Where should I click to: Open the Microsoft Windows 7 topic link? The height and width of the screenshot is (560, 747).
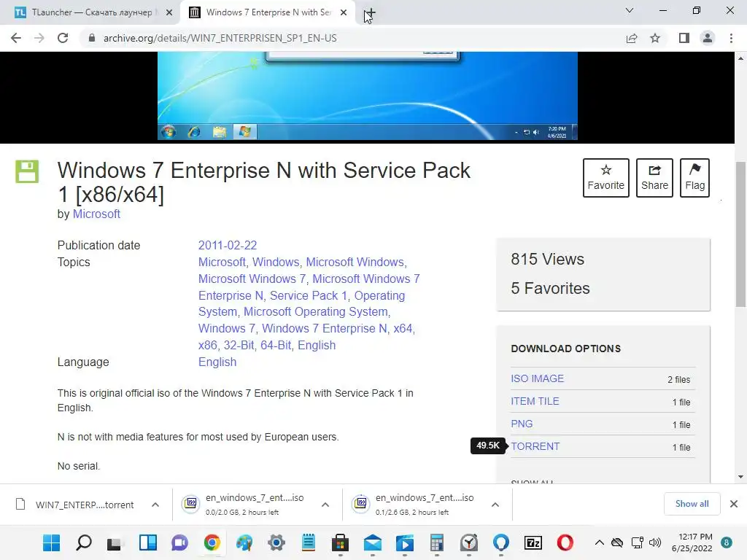(252, 279)
